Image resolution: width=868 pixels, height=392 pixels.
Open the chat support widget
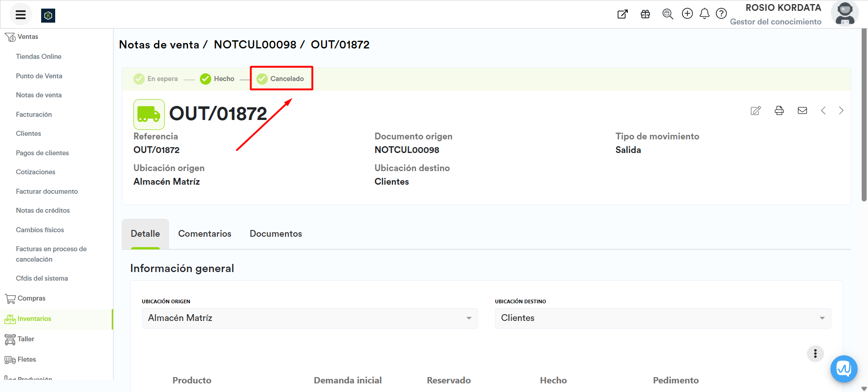(x=844, y=369)
